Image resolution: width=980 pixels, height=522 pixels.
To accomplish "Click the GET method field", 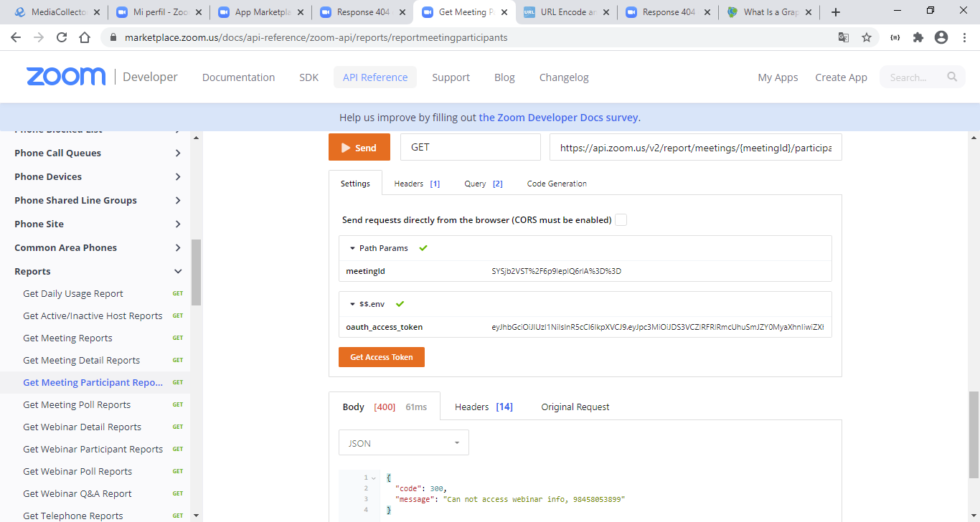I will (x=471, y=147).
